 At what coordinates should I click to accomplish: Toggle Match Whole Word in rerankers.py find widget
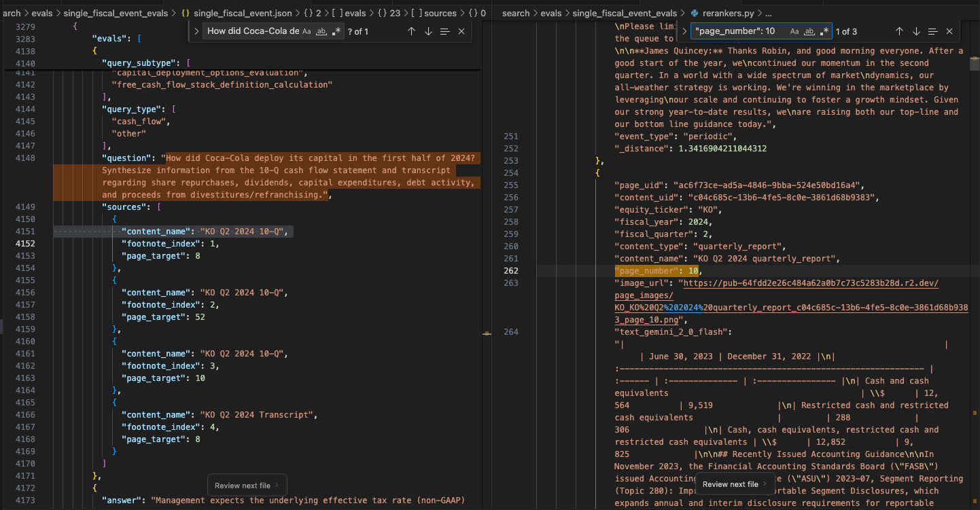[x=809, y=31]
